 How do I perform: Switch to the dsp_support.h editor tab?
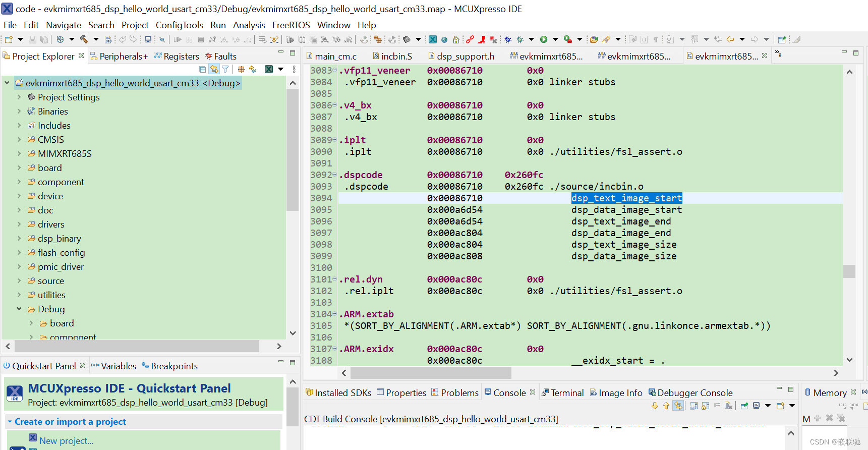(x=461, y=57)
